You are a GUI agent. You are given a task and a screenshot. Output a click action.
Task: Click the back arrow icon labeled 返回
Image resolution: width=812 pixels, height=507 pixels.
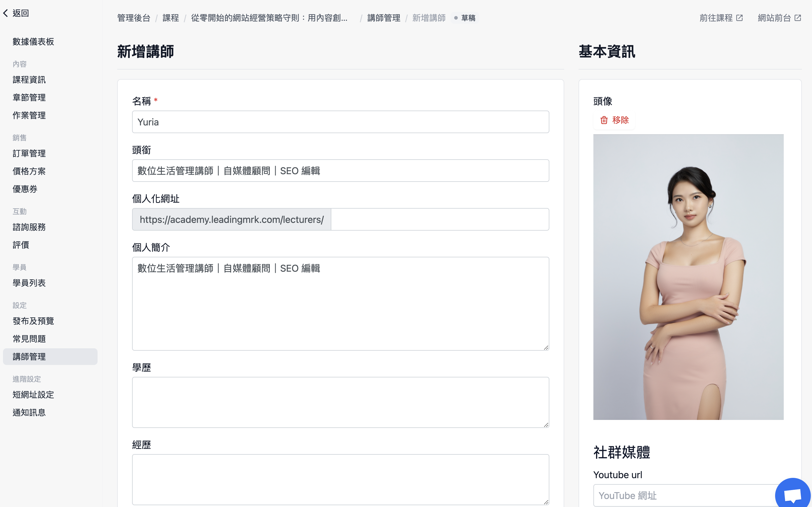coord(5,13)
